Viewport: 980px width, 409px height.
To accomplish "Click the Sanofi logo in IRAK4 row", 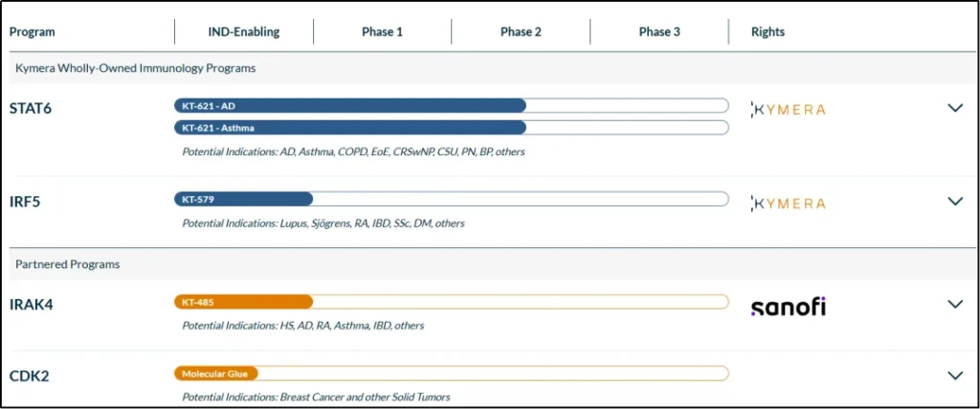I will click(x=788, y=307).
